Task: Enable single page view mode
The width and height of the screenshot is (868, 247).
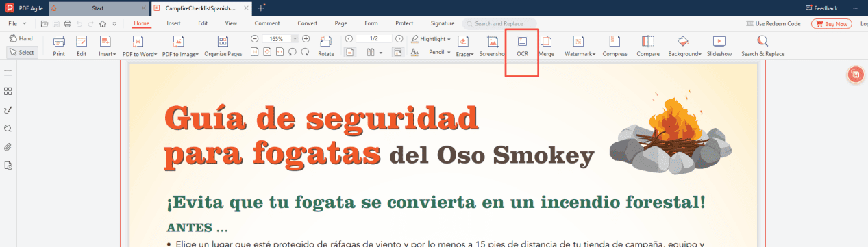Action: coord(350,52)
